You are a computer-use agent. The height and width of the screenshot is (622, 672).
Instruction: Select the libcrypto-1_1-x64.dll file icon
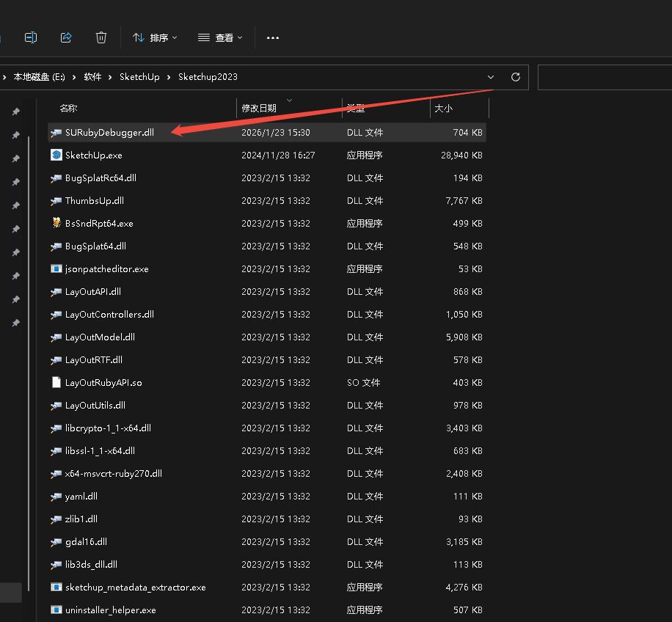pos(56,428)
